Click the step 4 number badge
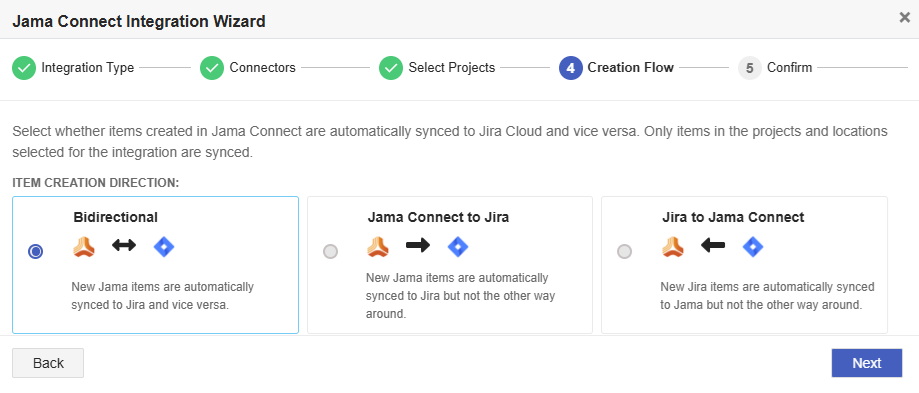Viewport: 919px width, 393px height. click(571, 68)
